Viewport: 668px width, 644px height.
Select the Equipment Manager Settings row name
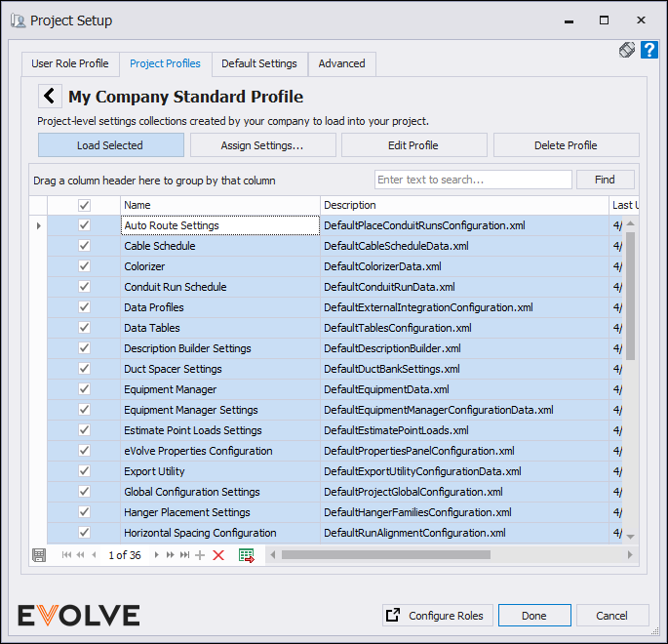click(220, 410)
